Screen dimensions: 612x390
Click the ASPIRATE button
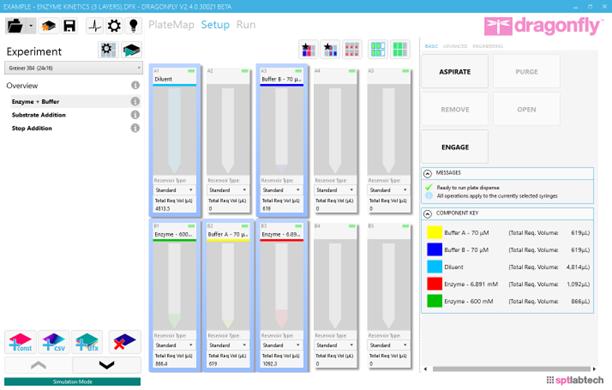[x=455, y=71]
